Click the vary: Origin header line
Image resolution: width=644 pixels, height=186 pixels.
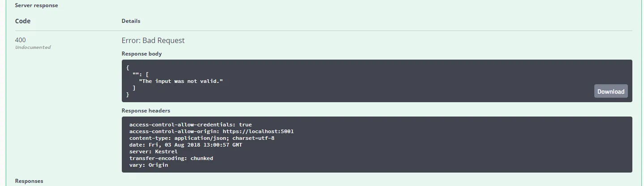pos(149,165)
